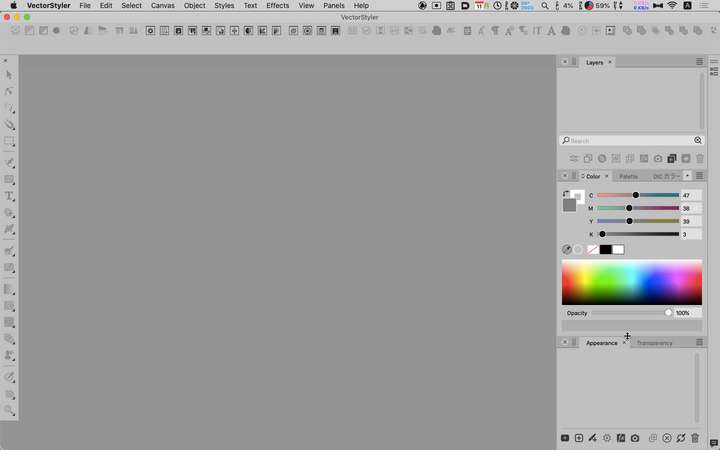Close the Color tab with its x
Image resolution: width=720 pixels, height=450 pixels.
(x=607, y=176)
